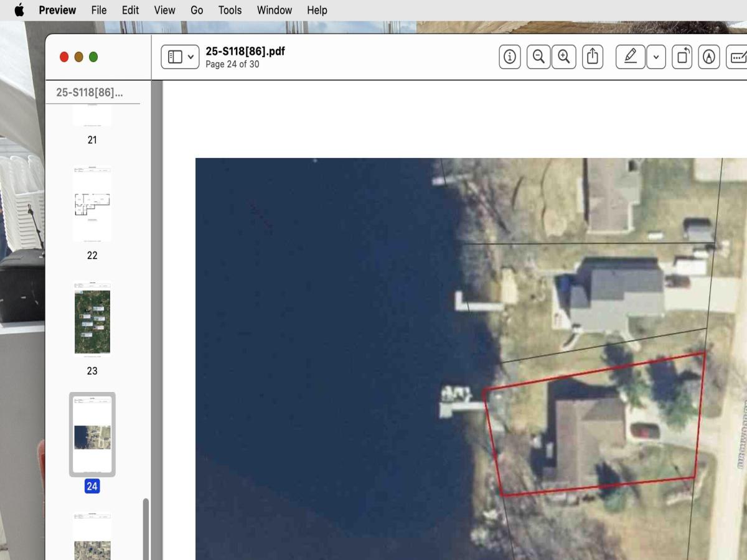Select page 22 floor plan thumbnail

point(92,203)
